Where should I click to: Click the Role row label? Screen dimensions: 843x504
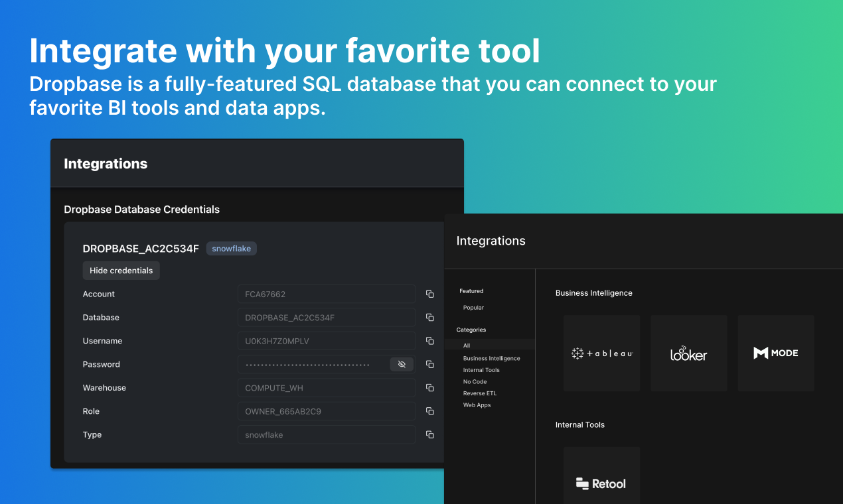tap(91, 411)
